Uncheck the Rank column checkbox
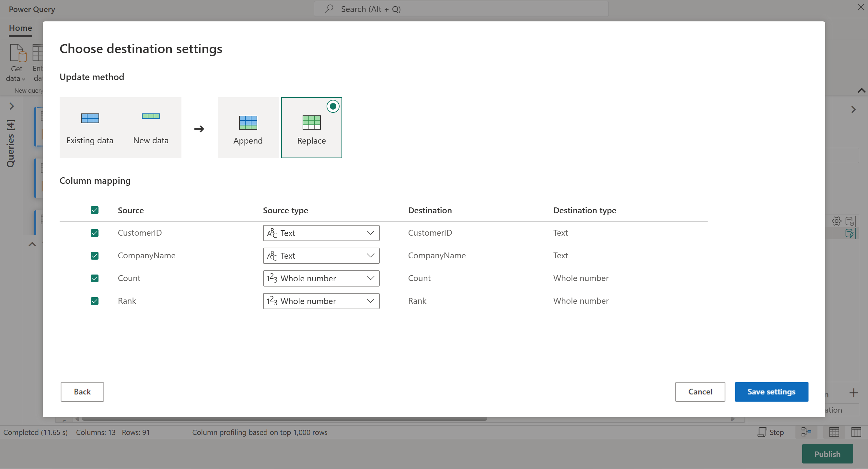 coord(95,301)
